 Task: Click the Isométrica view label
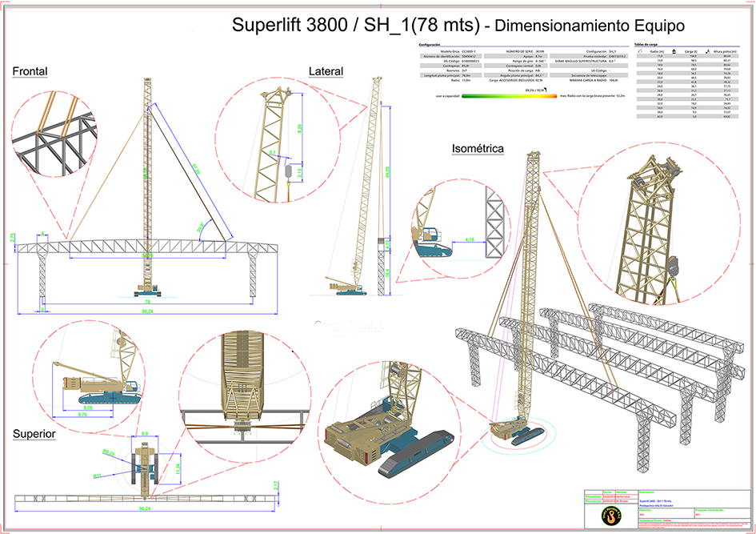pos(478,149)
